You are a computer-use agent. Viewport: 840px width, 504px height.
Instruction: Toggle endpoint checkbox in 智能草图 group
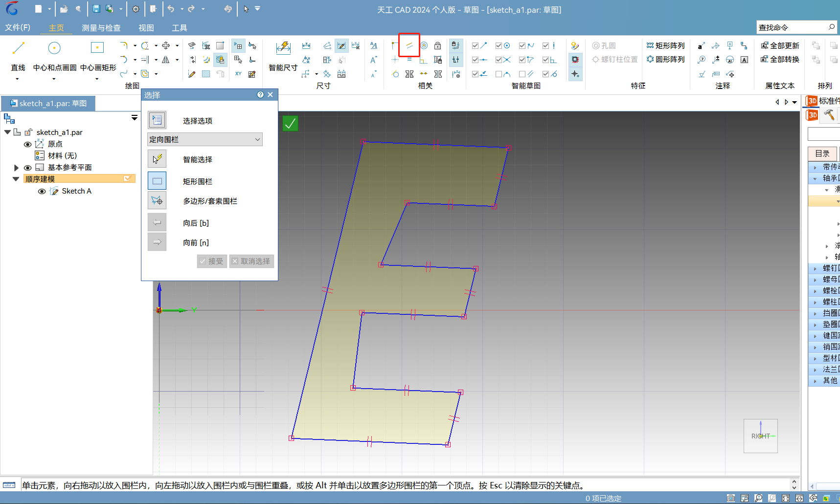[x=475, y=45]
